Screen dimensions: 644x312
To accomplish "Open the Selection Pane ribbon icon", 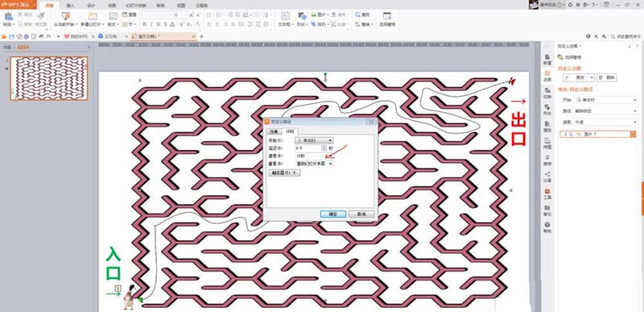I will [387, 16].
